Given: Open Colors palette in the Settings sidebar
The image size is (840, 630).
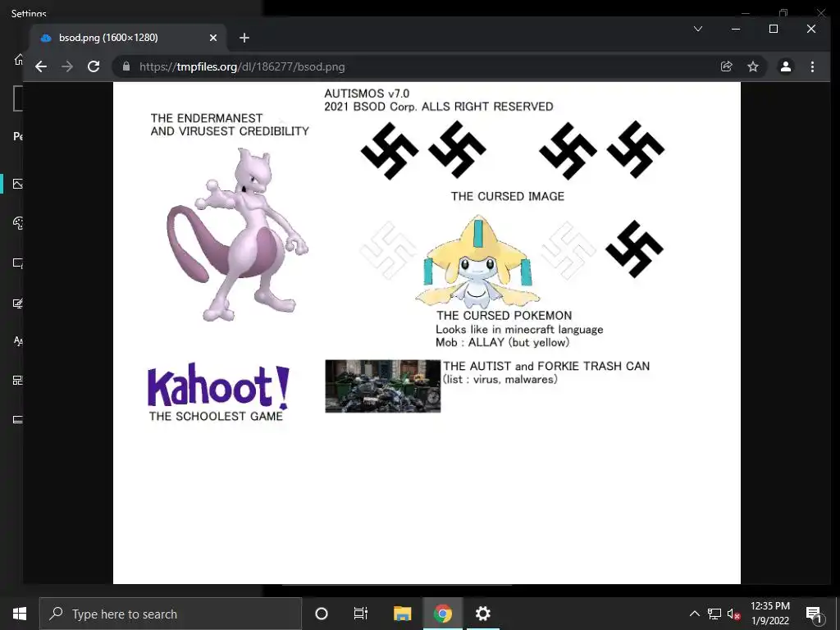Looking at the screenshot, I should (18, 223).
